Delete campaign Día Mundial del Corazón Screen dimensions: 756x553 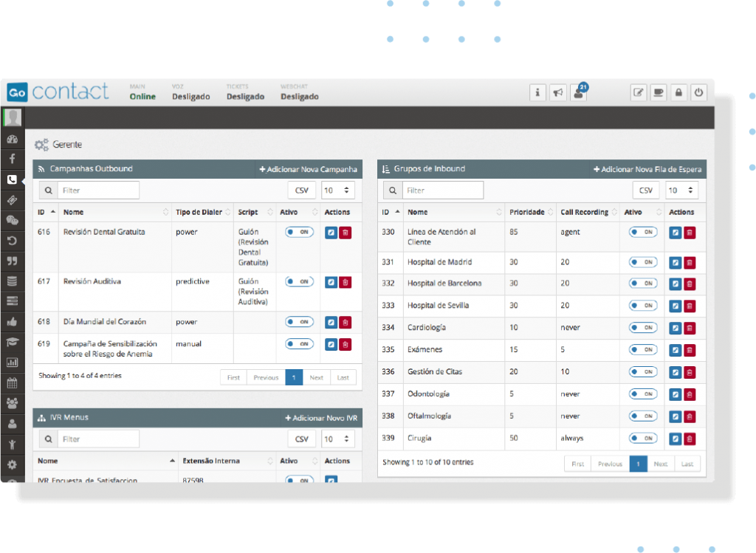click(346, 323)
